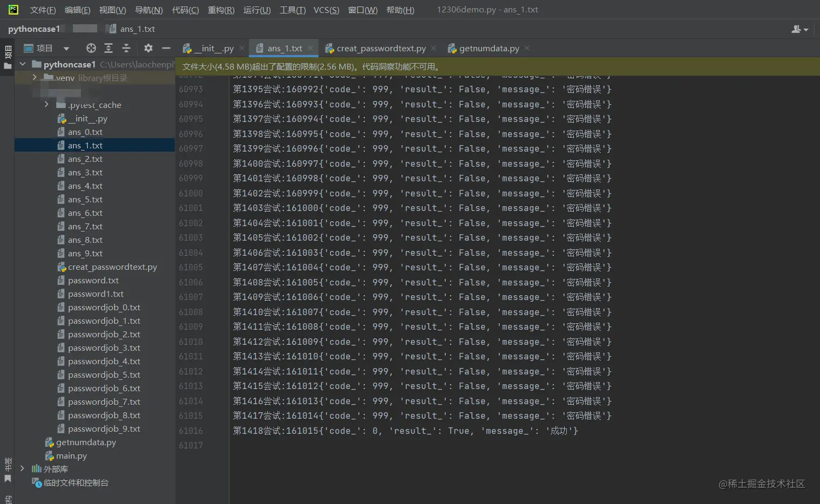The width and height of the screenshot is (820, 504).
Task: Click the ans_7.txt file icon
Action: 62,227
